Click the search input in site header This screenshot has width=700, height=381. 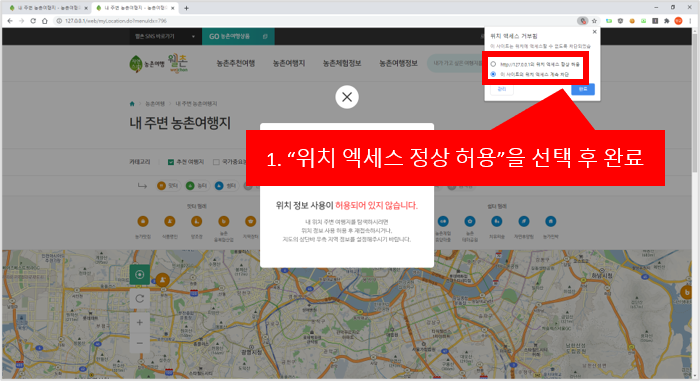point(455,63)
